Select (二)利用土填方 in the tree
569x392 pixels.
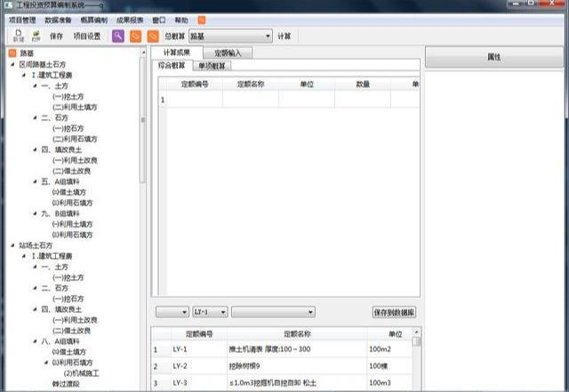coord(75,107)
